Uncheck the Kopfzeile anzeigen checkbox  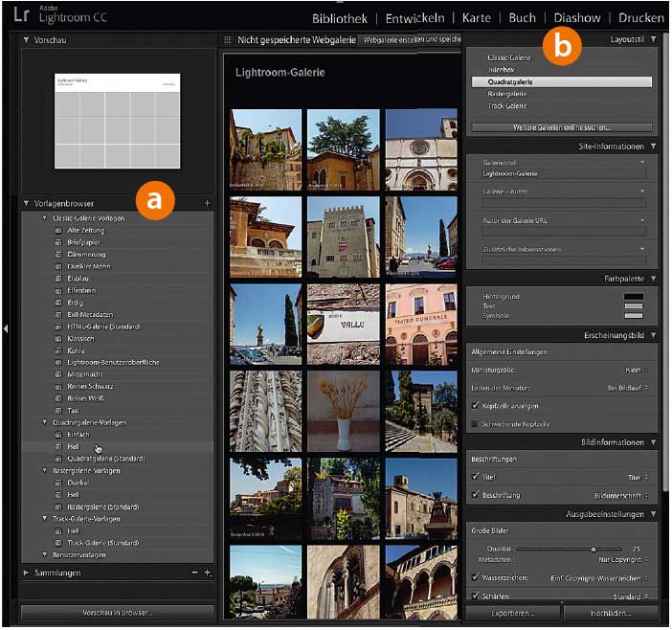pyautogui.click(x=477, y=405)
